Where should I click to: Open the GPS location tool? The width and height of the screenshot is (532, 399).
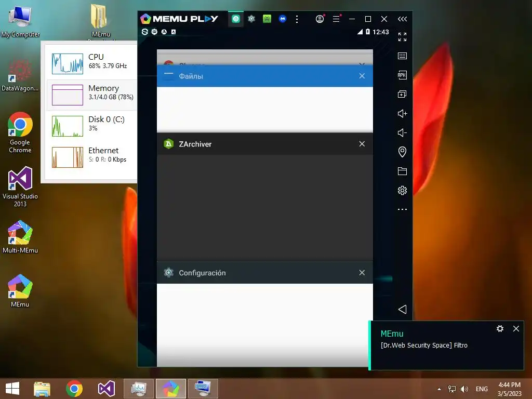(x=403, y=152)
